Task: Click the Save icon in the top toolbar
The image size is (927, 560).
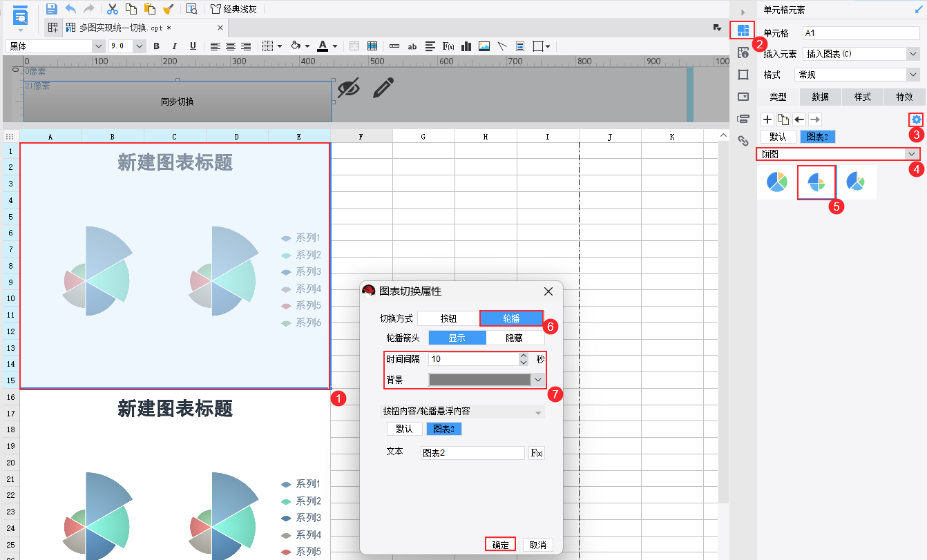Action: point(51,9)
